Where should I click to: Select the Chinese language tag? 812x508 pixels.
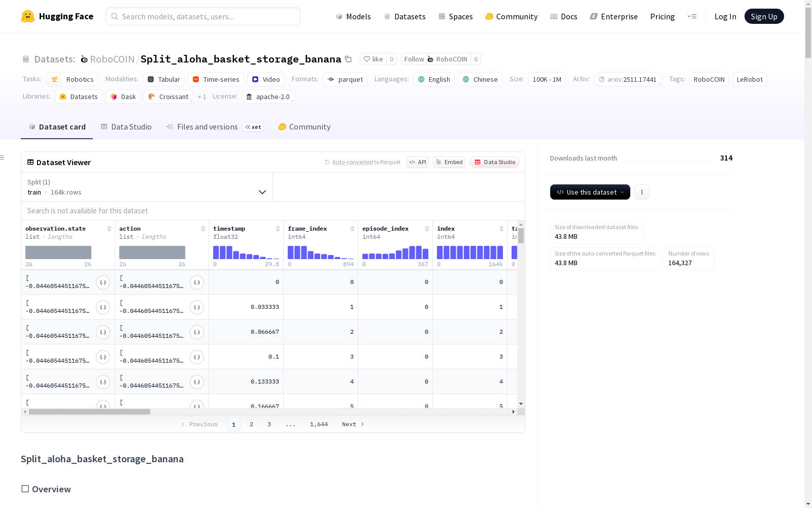coord(480,79)
